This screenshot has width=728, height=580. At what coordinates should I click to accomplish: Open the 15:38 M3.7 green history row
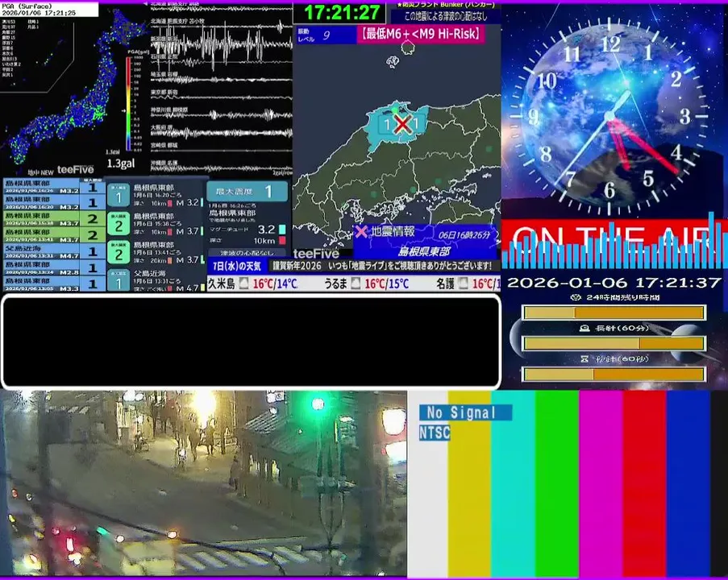click(x=54, y=219)
